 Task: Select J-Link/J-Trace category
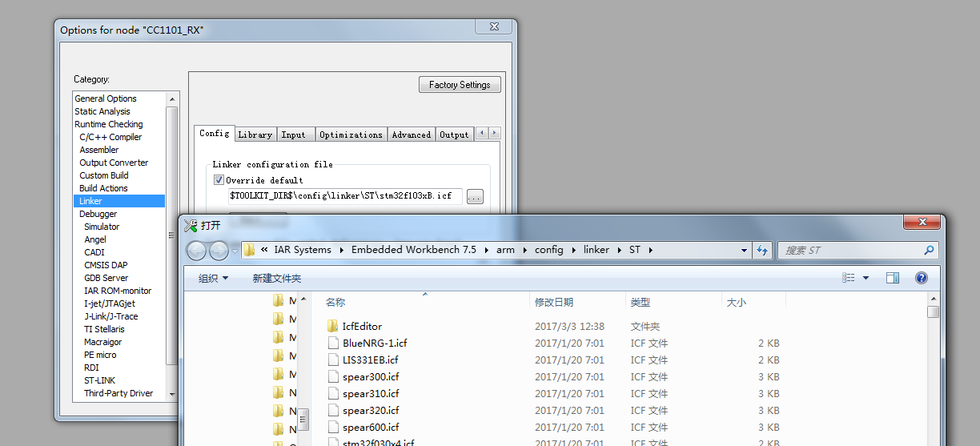tap(111, 316)
